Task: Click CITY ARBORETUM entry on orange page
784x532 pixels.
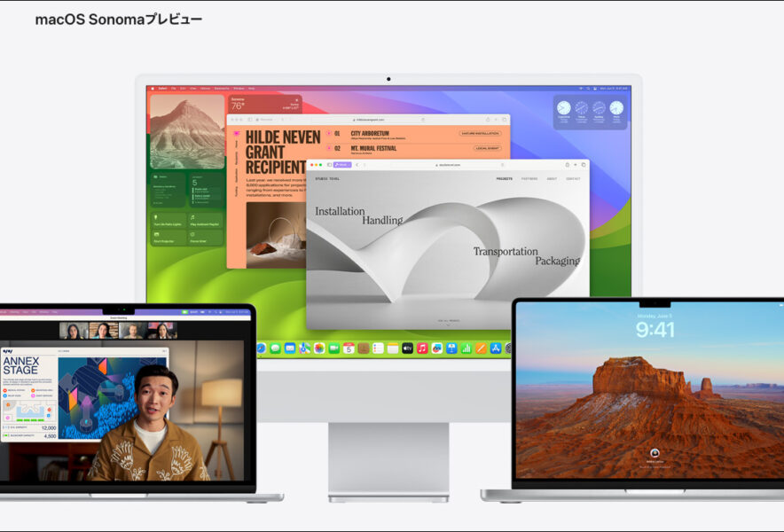Action: [x=370, y=134]
